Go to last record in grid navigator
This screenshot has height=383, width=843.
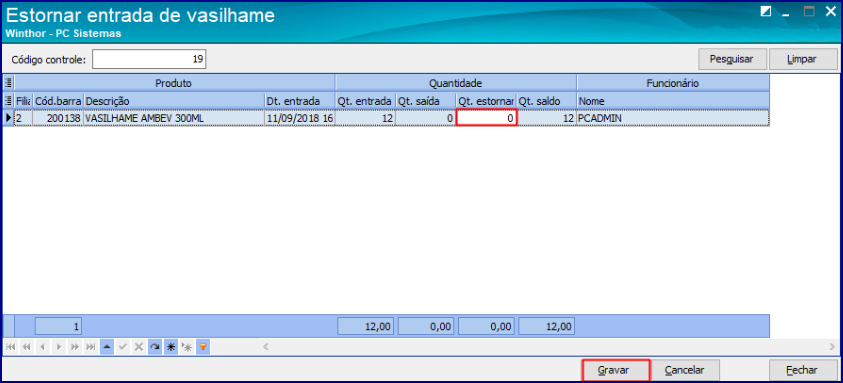[90, 347]
